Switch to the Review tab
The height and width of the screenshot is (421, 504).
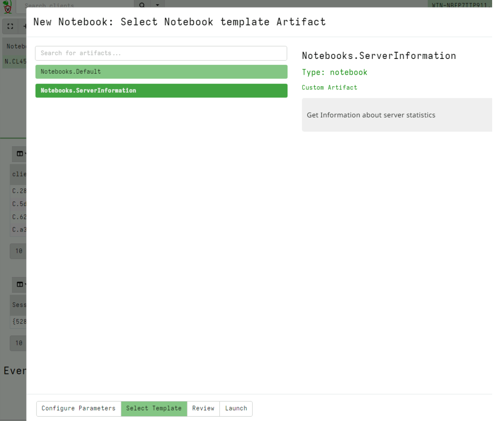pos(203,408)
